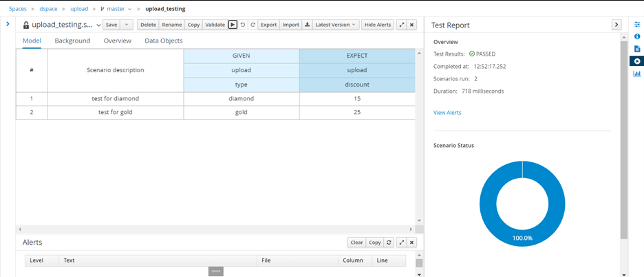Viewport: 644px width, 277px height.
Task: Expand the left project explorer chevron
Action: click(8, 24)
